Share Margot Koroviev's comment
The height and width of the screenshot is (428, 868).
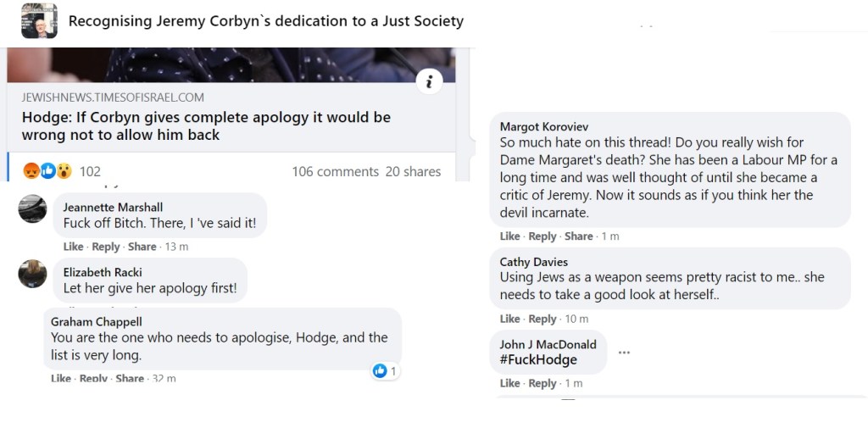pyautogui.click(x=579, y=236)
